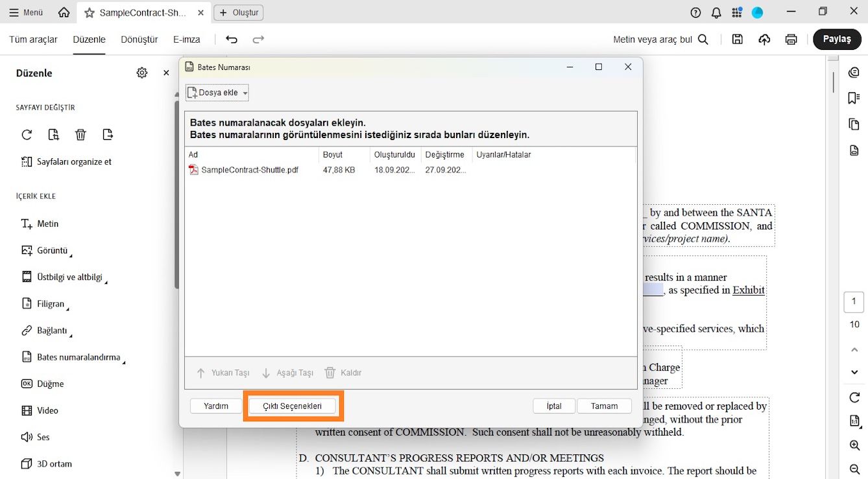Open the page thumbnails copy icon
The width and height of the screenshot is (868, 479).
[854, 124]
